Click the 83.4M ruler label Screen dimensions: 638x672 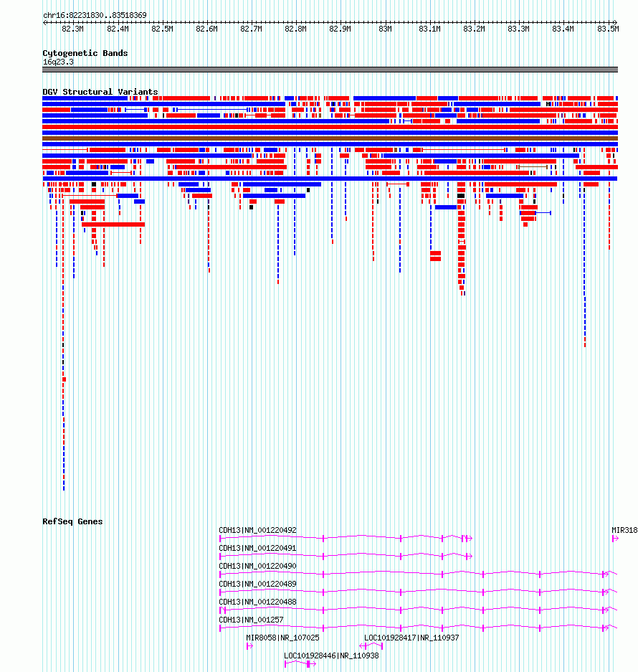[x=563, y=29]
